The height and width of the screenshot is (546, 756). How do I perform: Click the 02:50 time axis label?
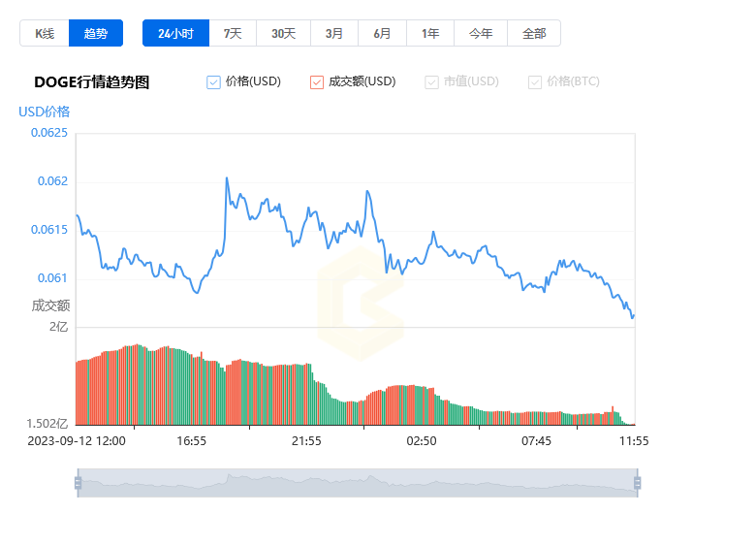pyautogui.click(x=422, y=441)
